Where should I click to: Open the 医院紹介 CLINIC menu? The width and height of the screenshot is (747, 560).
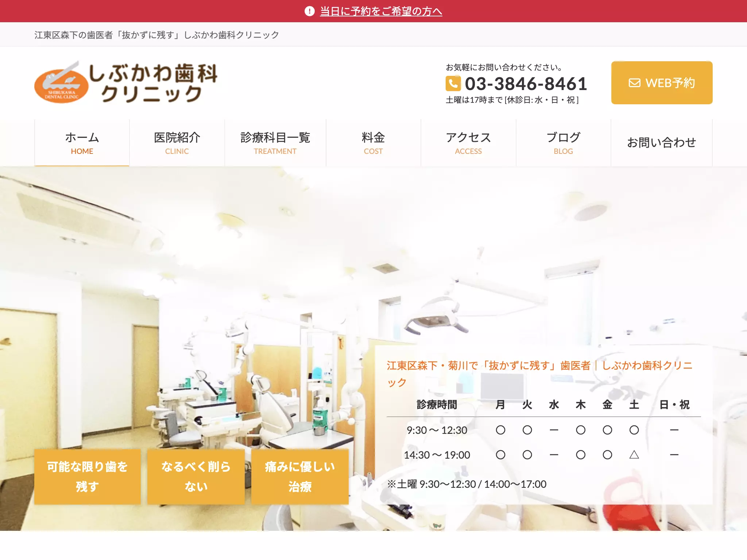(x=177, y=143)
